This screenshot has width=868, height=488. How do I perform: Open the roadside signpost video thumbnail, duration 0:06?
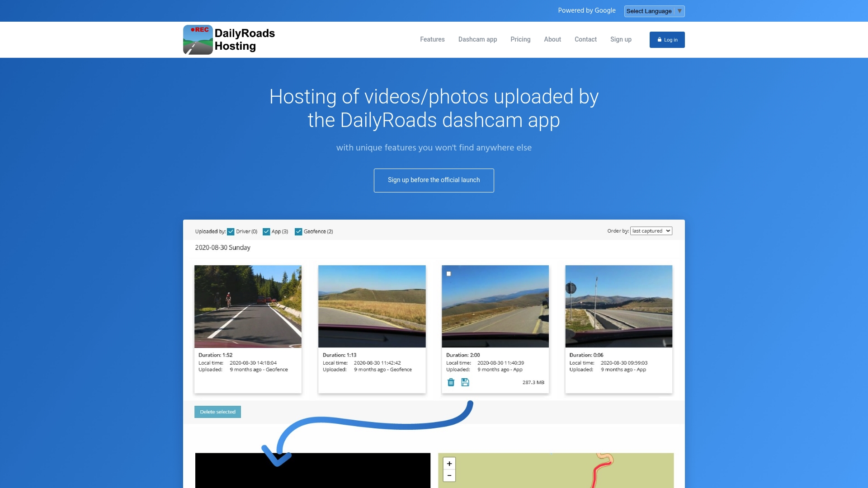click(618, 306)
